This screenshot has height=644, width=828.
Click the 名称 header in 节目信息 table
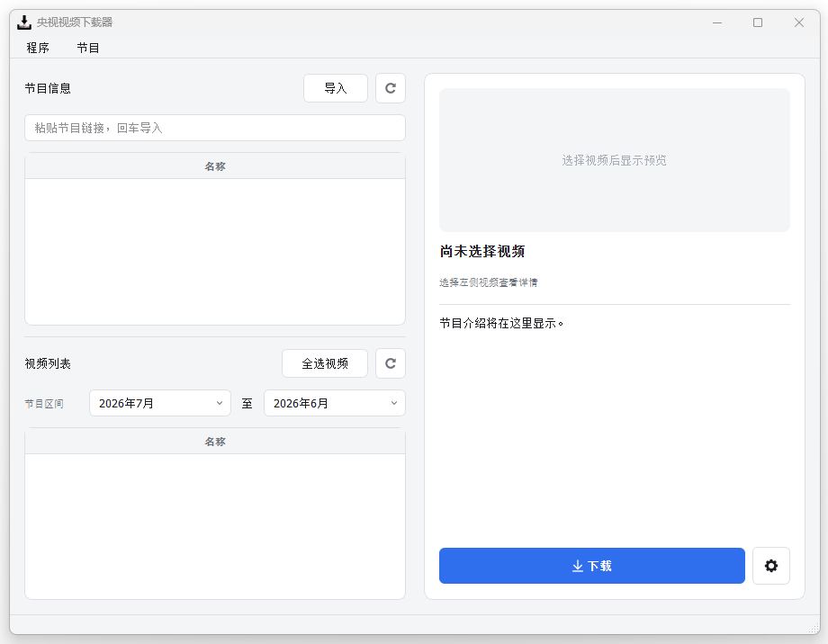[x=215, y=166]
